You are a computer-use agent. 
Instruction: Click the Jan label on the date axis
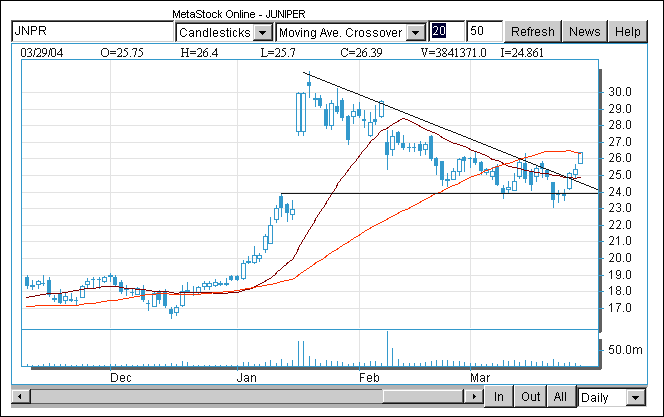click(x=246, y=378)
